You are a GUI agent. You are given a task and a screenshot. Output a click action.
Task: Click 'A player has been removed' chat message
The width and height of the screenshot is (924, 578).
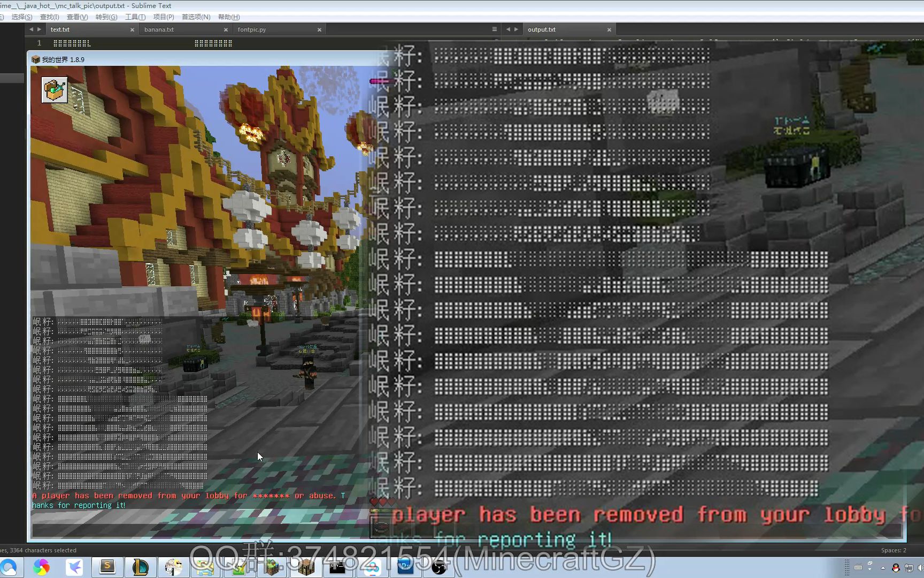188,496
